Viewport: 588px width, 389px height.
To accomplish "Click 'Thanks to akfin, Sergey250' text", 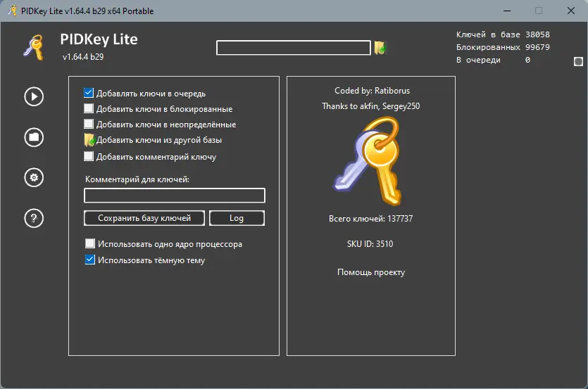I will (x=371, y=106).
